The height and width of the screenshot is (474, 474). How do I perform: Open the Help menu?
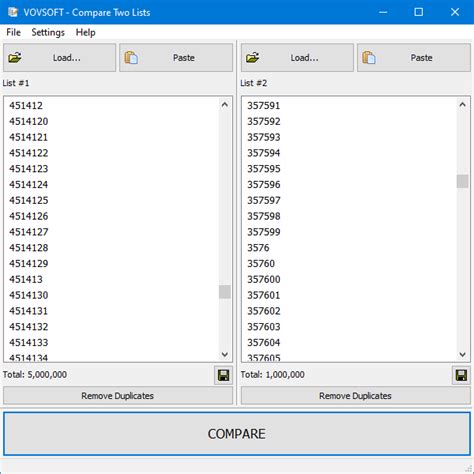[86, 32]
